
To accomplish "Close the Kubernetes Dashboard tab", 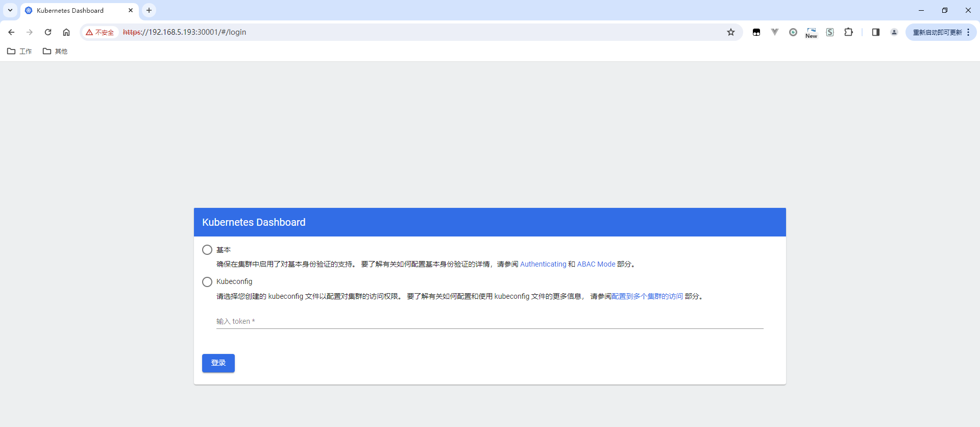I will [x=131, y=10].
